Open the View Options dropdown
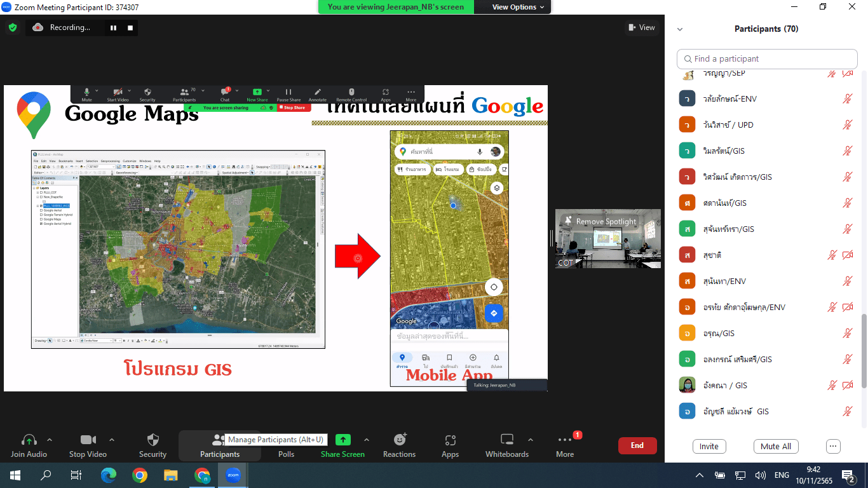Image resolution: width=868 pixels, height=488 pixels. [x=518, y=7]
